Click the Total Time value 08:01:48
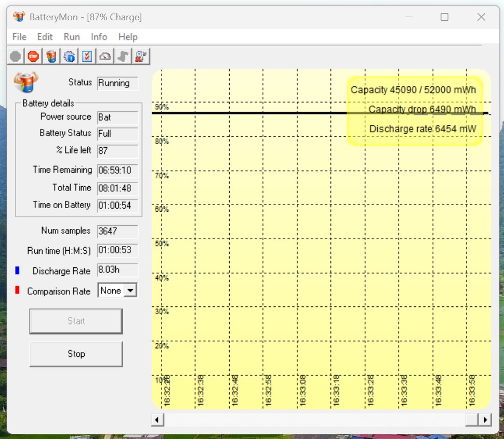The image size is (504, 439). pyautogui.click(x=117, y=188)
